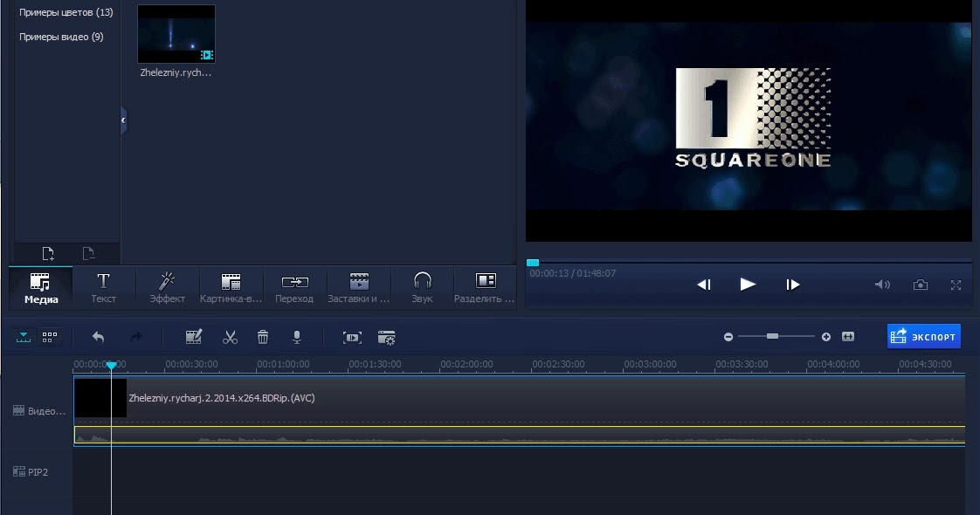Switch to the Текст tab

tap(104, 288)
